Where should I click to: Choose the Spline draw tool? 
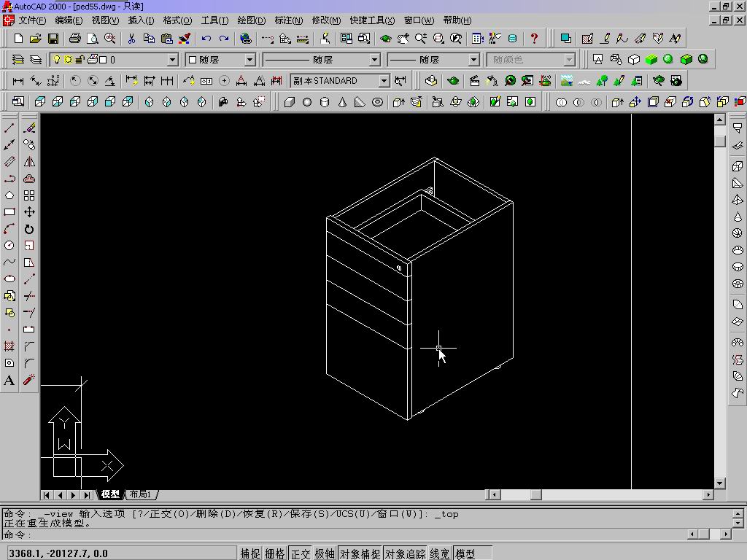click(9, 262)
